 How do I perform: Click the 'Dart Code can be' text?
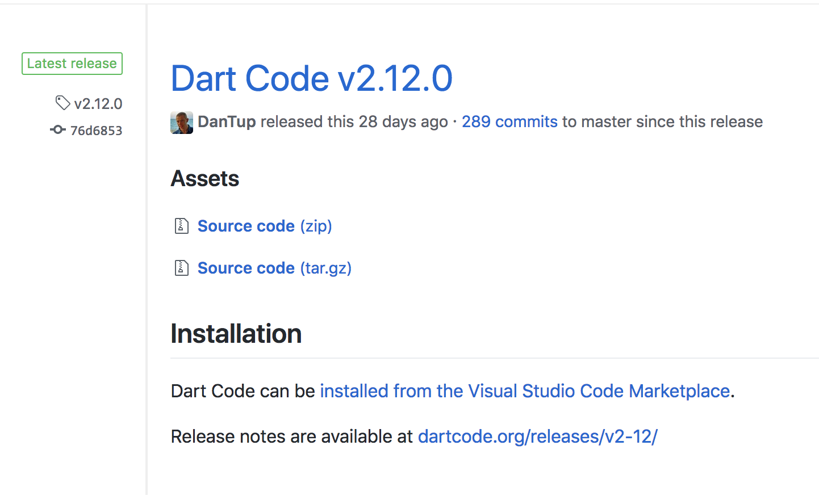243,391
